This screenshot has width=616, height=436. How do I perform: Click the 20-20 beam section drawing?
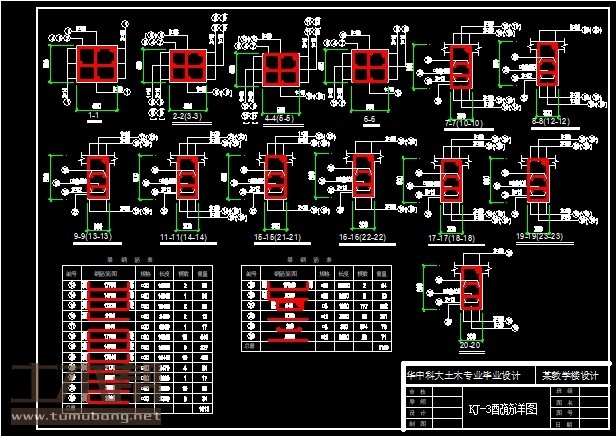470,292
